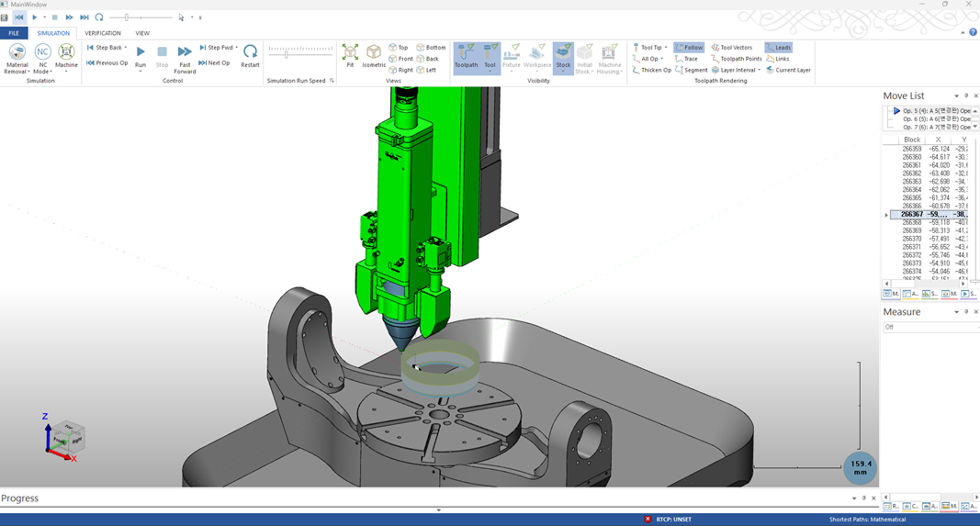The height and width of the screenshot is (526, 980).
Task: Click the Run simulation button
Action: 140,55
